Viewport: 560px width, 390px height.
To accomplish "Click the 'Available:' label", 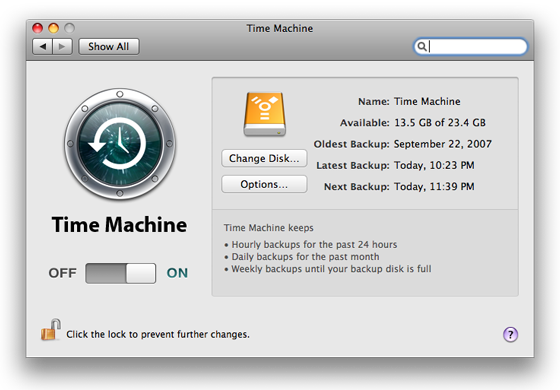I will [365, 122].
